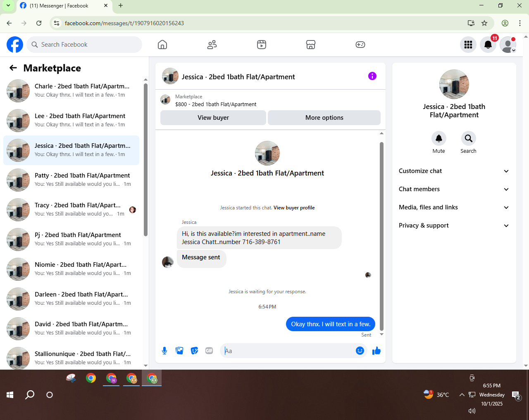Screen dimensions: 529x420
Task: Open the Chrome tab search dropdown
Action: (8, 6)
